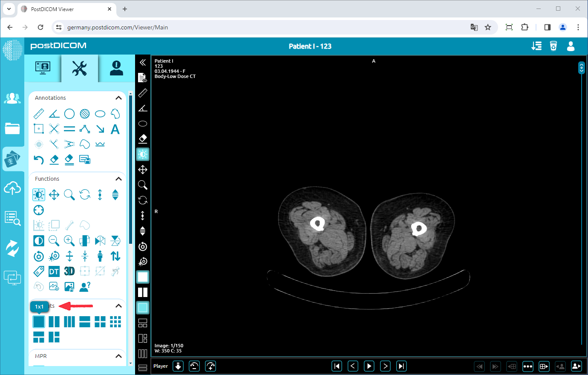Screen dimensions: 588x375
Task: Expand the MPR section
Action: (119, 356)
